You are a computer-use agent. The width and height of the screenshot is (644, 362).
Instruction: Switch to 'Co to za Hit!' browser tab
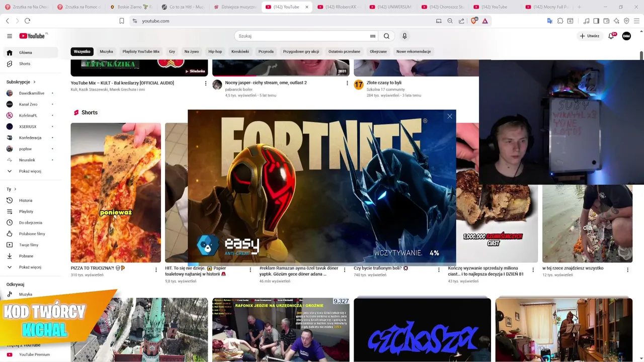[183, 7]
